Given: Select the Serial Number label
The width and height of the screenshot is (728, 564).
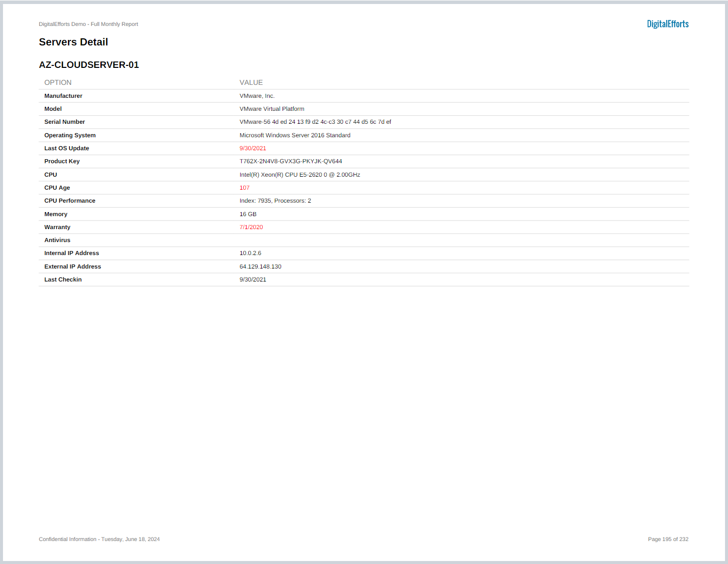Looking at the screenshot, I should (65, 122).
